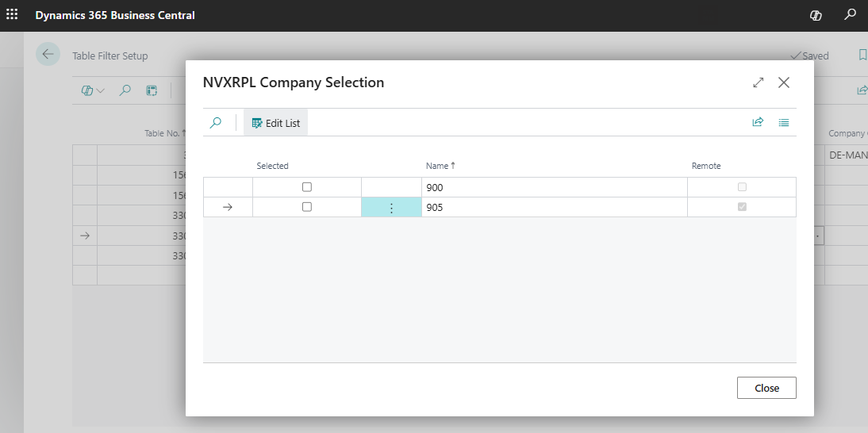Open the Selected column header menu
This screenshot has height=433, width=868.
[x=272, y=166]
